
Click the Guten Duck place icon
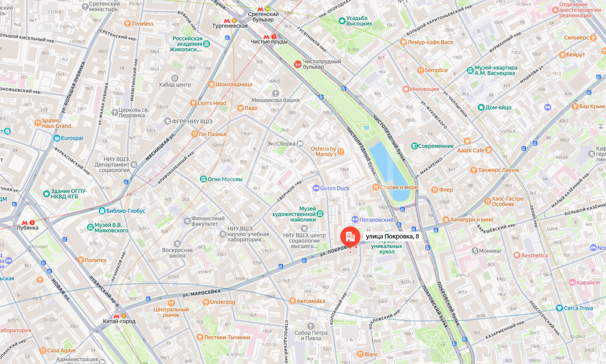[x=316, y=188]
